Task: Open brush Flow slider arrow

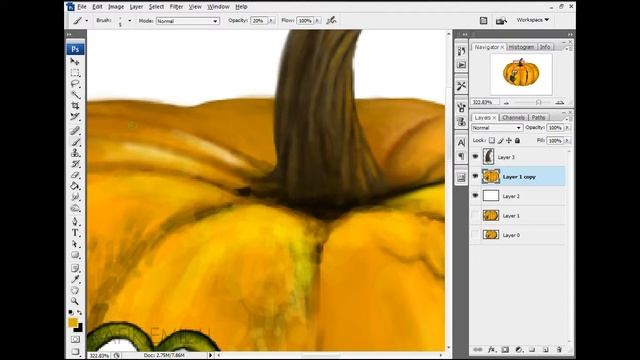Action: point(318,20)
